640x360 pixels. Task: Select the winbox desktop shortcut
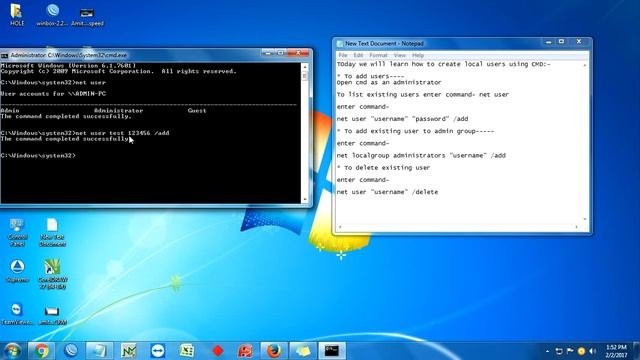52,15
